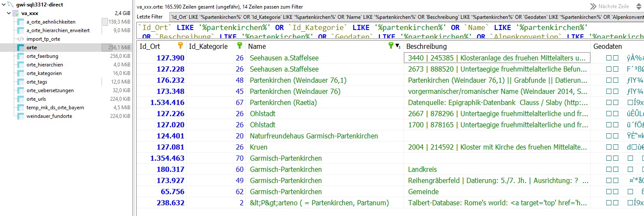Click the up/down arrows icon beside Nächste Zeile
Viewport: 644px width, 216px height.
click(593, 6)
